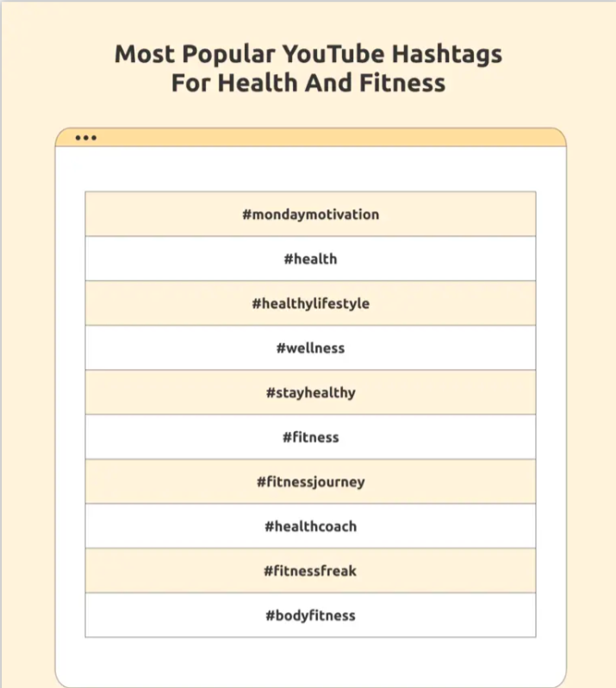616x688 pixels.
Task: Click the #health hashtag row
Action: (310, 259)
